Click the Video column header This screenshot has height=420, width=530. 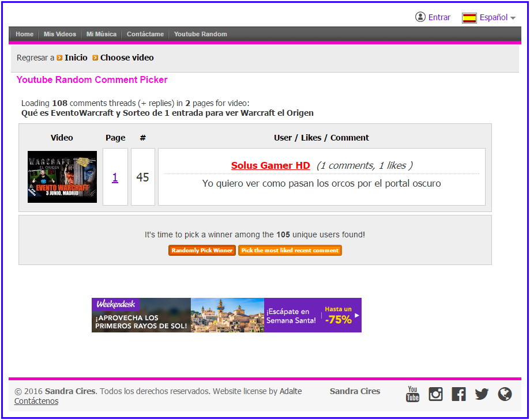(x=62, y=138)
